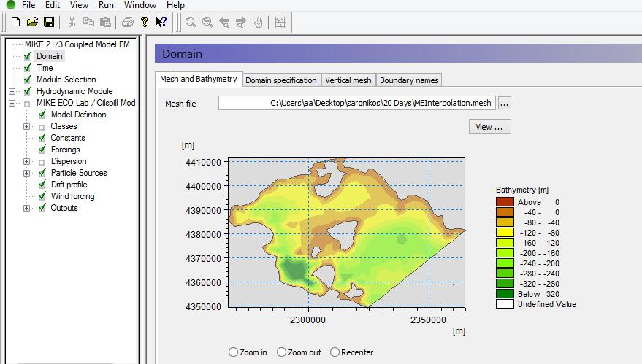
Task: Paste using the clipboard icon
Action: (106, 22)
